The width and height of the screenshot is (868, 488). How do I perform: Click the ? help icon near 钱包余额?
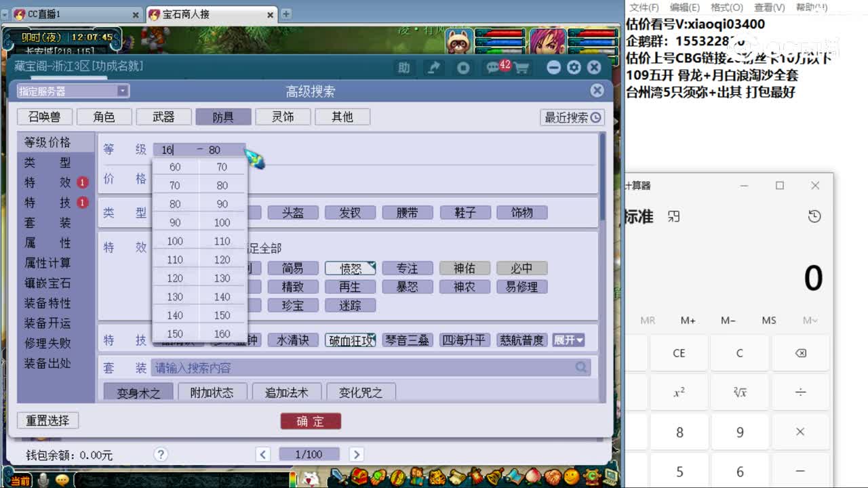pos(161,454)
